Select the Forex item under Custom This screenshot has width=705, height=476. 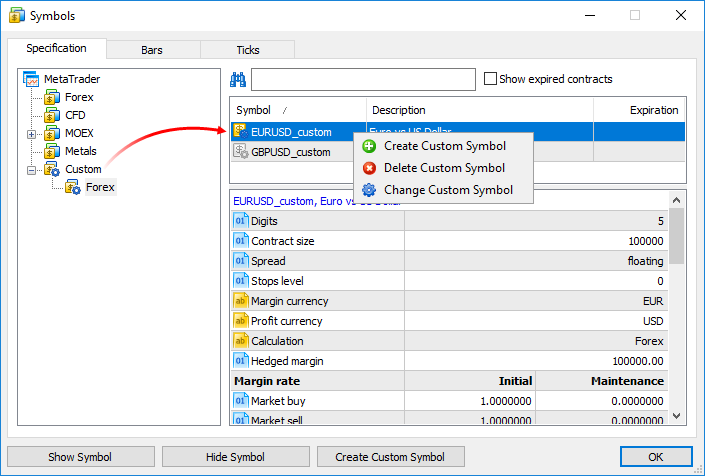(100, 187)
